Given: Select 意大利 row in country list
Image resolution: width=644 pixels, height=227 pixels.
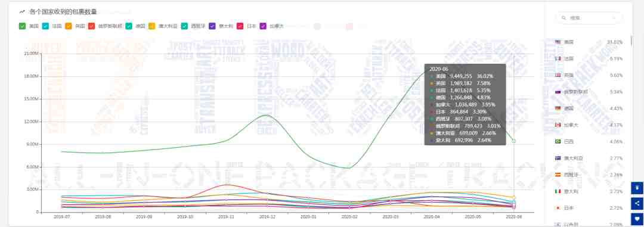Looking at the screenshot, I should pos(589,191).
